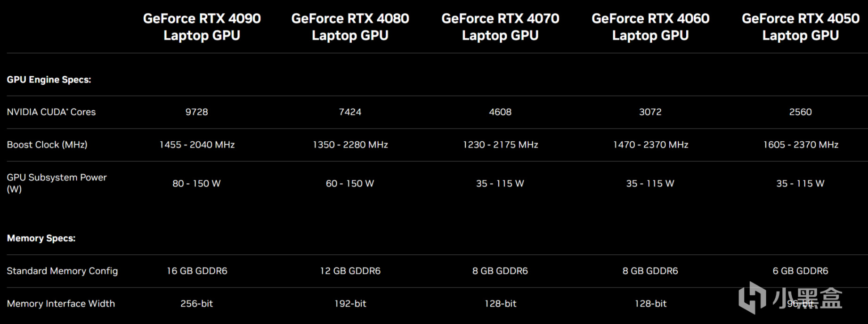Select the GeForce RTX 4090 Laptop GPU header
This screenshot has width=868, height=324.
(202, 27)
